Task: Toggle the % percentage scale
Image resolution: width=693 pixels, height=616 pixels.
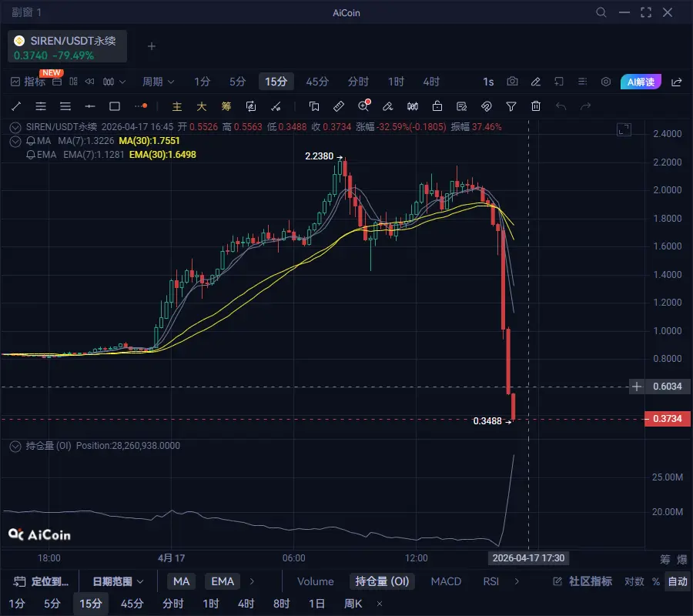Action: [656, 581]
